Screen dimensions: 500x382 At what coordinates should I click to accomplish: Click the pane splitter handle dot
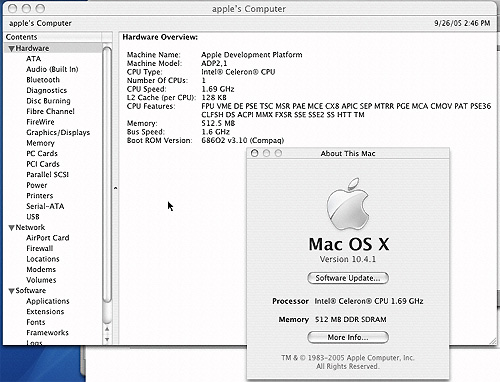[x=115, y=188]
